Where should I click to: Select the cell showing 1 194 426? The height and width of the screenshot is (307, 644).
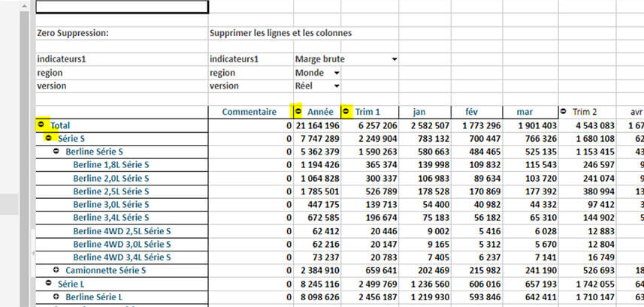[317, 165]
